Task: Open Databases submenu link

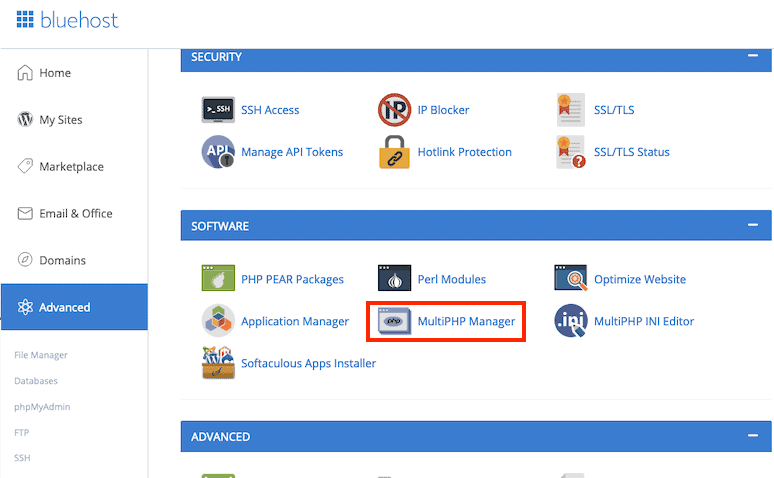Action: tap(36, 381)
